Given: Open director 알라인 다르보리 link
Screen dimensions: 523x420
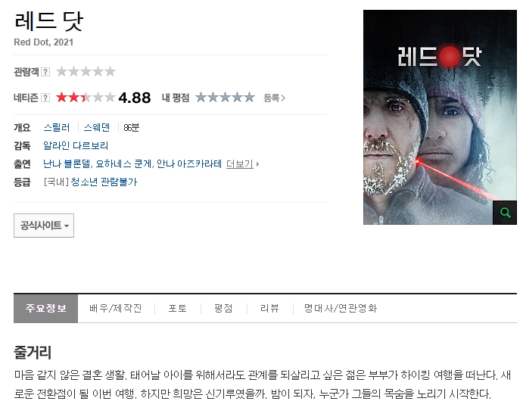Looking at the screenshot, I should [76, 146].
